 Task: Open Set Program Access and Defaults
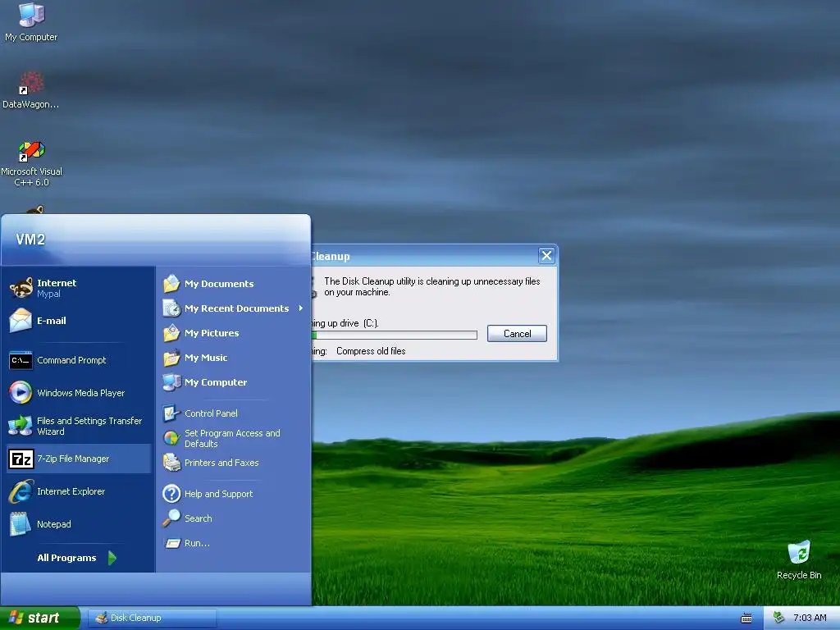tap(234, 438)
